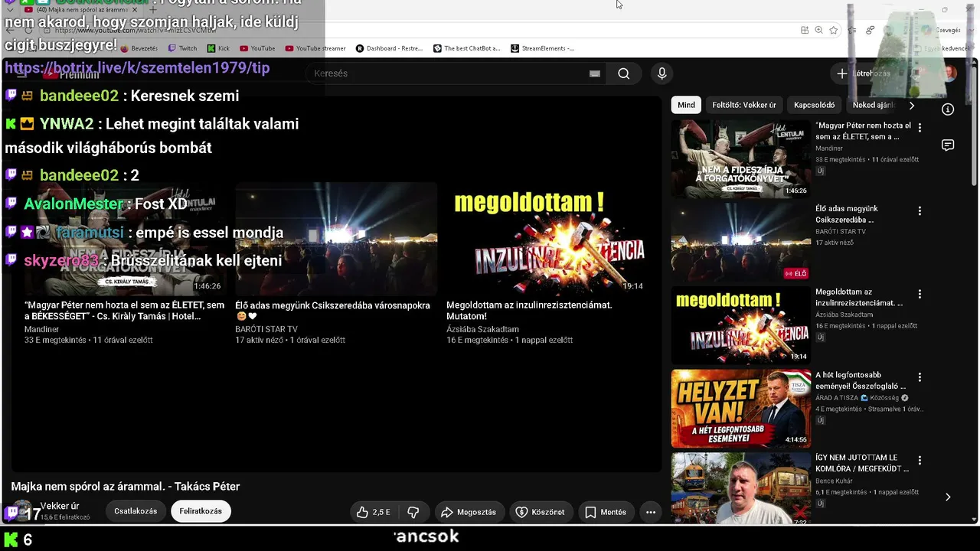This screenshot has width=980, height=551.
Task: Dislike the video with thumbs-down icon
Action: [x=413, y=512]
